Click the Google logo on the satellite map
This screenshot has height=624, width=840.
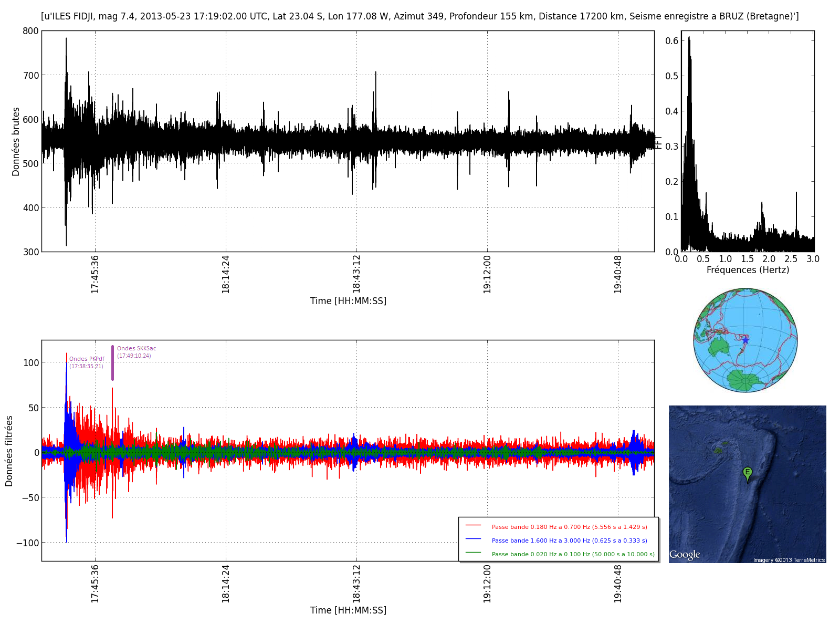tap(685, 555)
